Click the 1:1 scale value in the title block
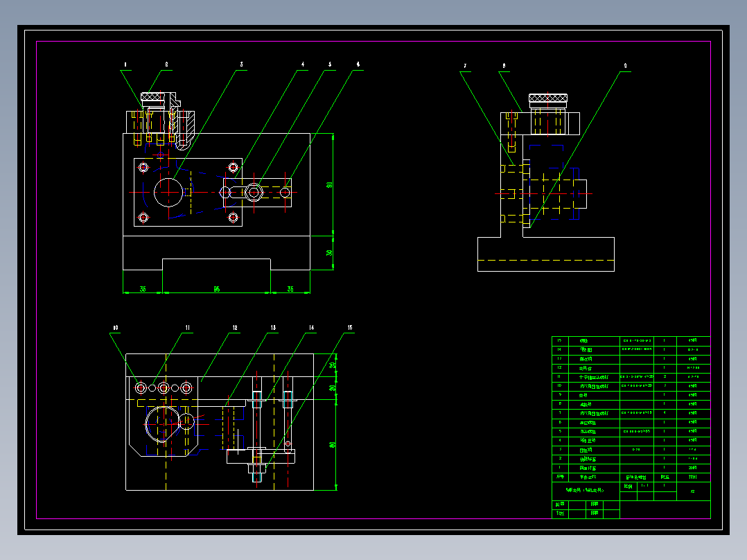 click(645, 486)
